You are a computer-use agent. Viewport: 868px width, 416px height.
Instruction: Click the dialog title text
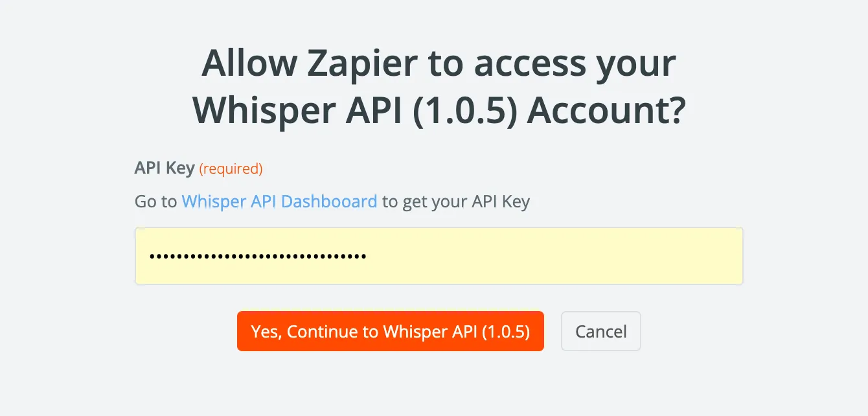438,86
